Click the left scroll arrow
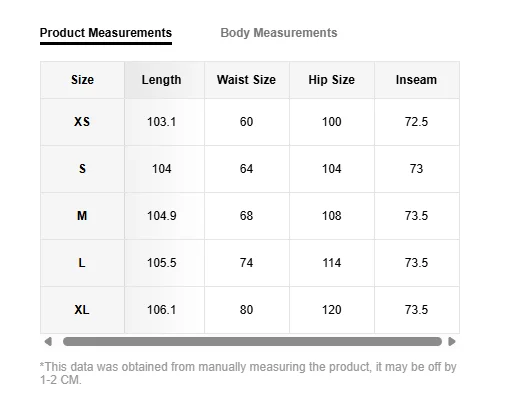Screen dimensions: 505x394 tap(48, 341)
